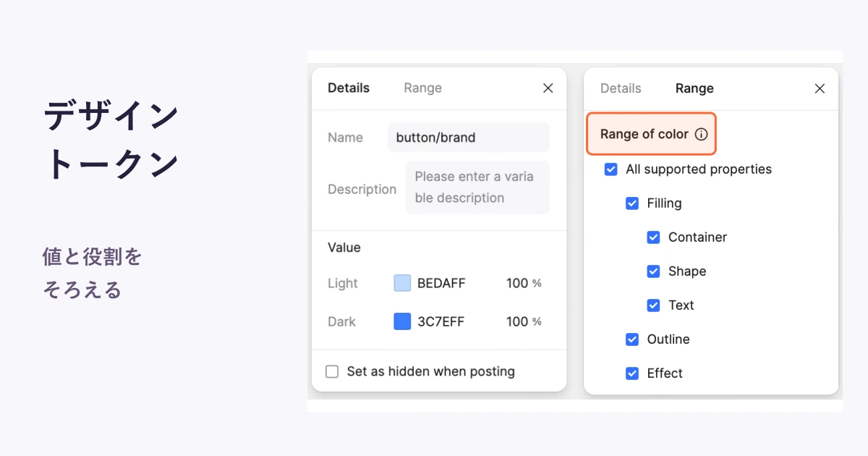Disable the Outline checkbox
Image resolution: width=868 pixels, height=456 pixels.
632,339
